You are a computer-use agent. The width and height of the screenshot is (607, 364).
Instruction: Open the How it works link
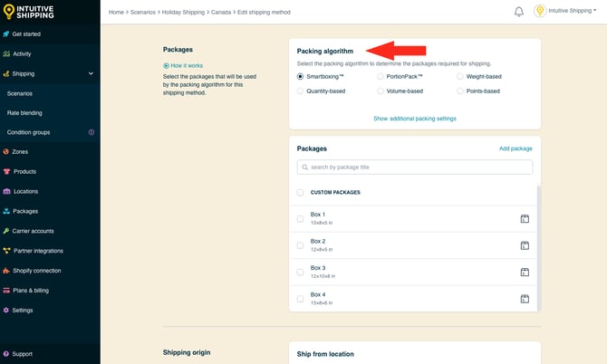coord(185,66)
